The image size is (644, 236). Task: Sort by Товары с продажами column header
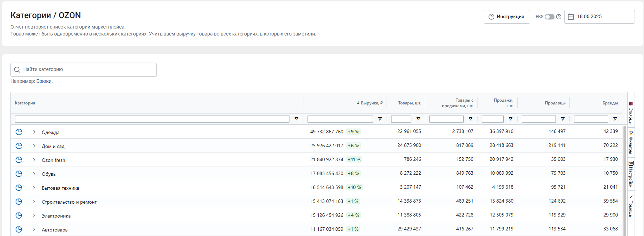pos(457,103)
